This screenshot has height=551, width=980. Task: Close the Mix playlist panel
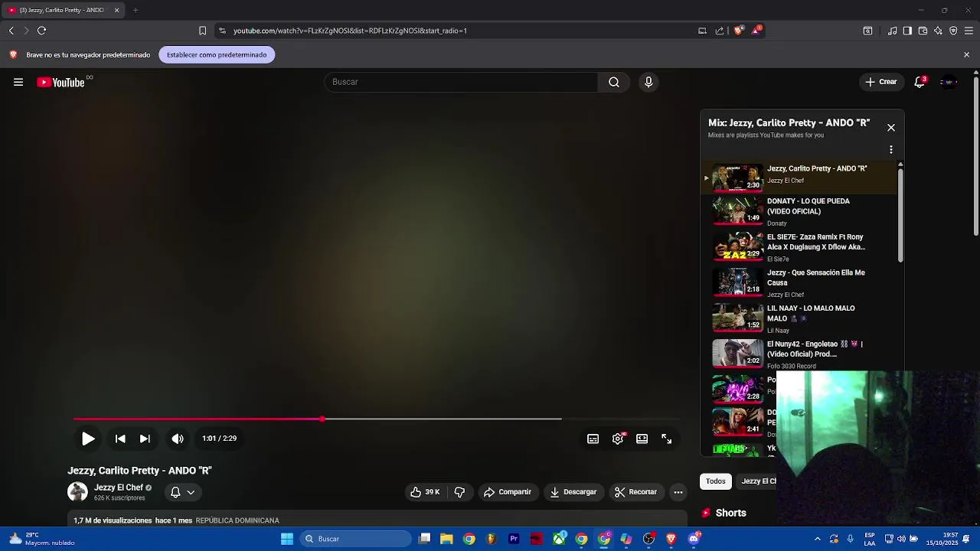pyautogui.click(x=891, y=128)
